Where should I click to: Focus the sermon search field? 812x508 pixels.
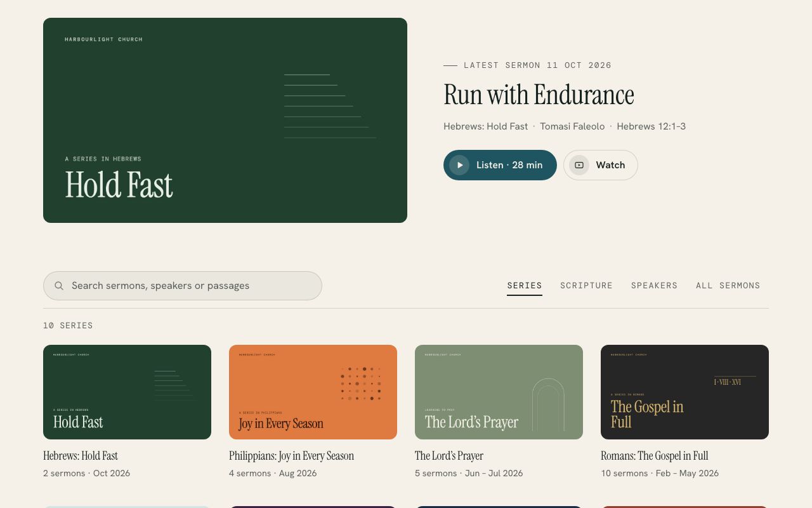pyautogui.click(x=183, y=286)
